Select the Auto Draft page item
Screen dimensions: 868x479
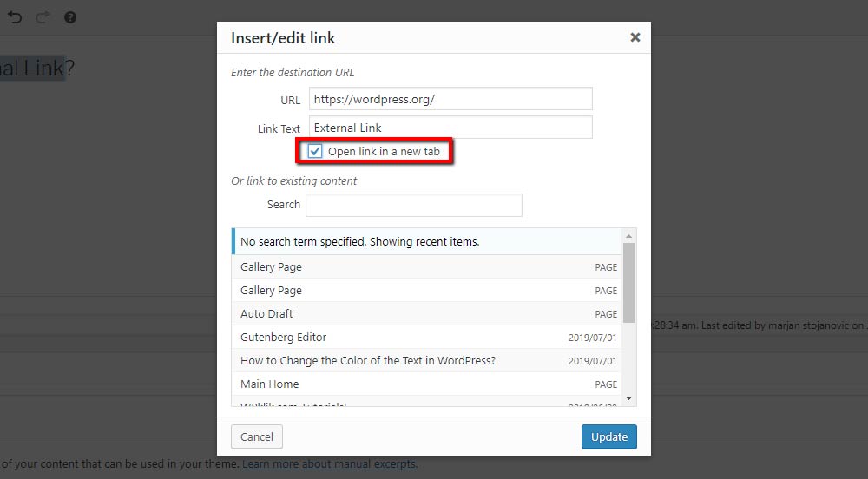427,313
